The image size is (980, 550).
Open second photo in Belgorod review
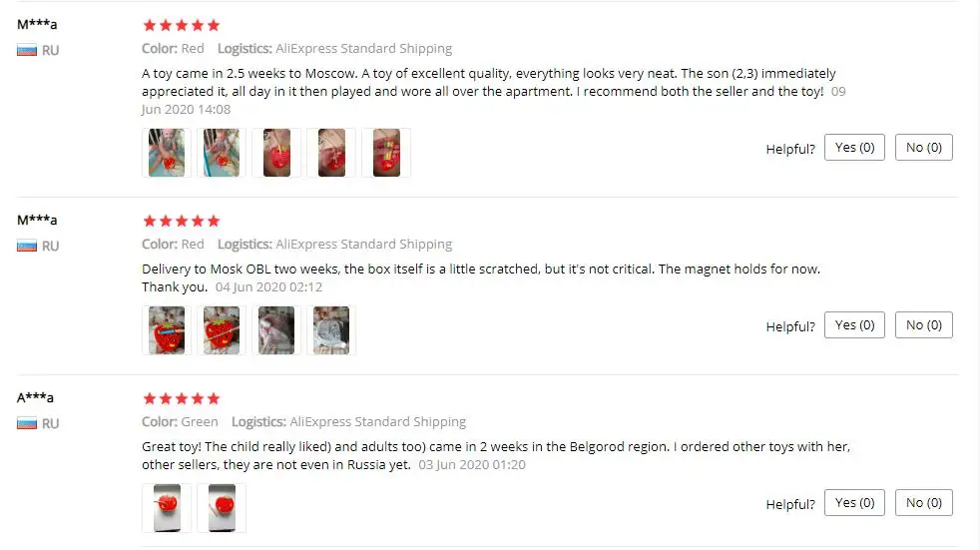pos(222,507)
